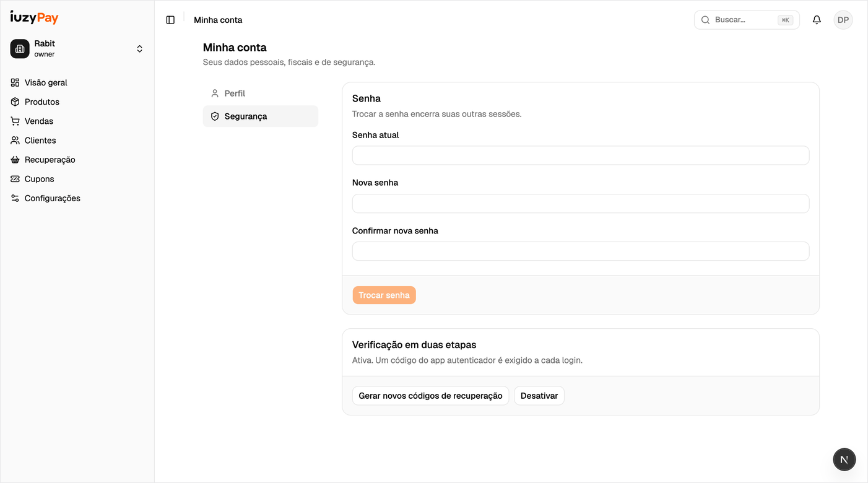Click the search magnifier icon
868x483 pixels.
pos(705,20)
